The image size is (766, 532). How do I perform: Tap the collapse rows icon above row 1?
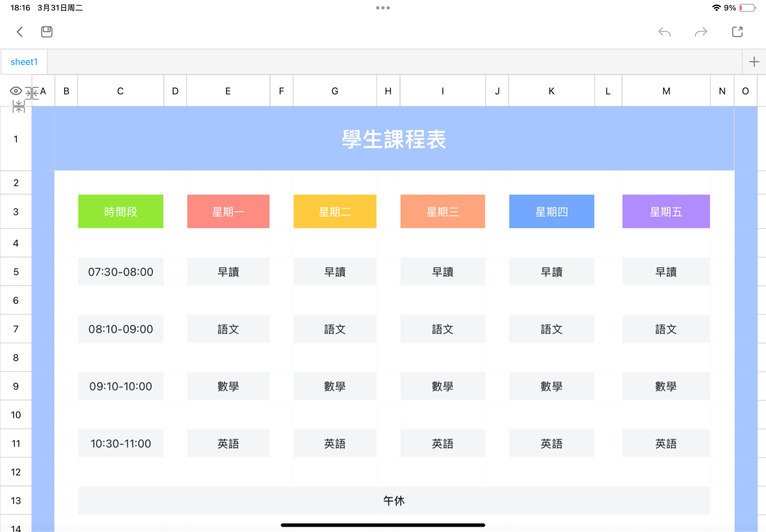point(19,107)
